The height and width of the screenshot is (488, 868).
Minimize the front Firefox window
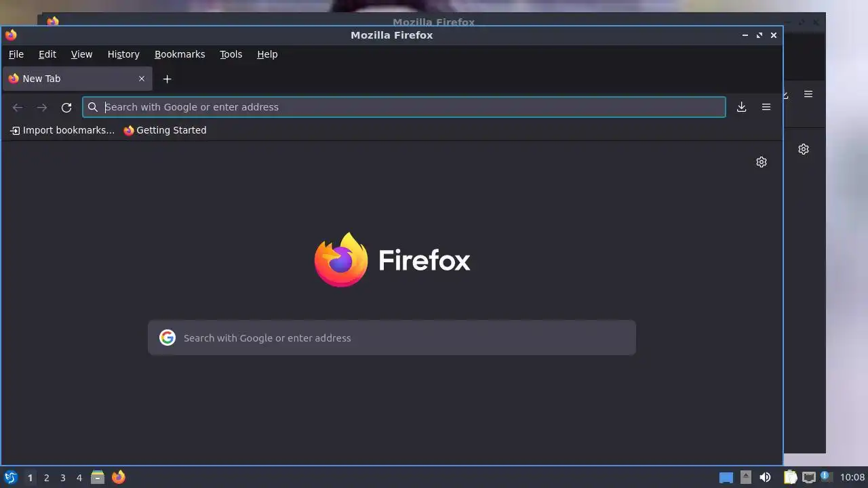pos(745,35)
